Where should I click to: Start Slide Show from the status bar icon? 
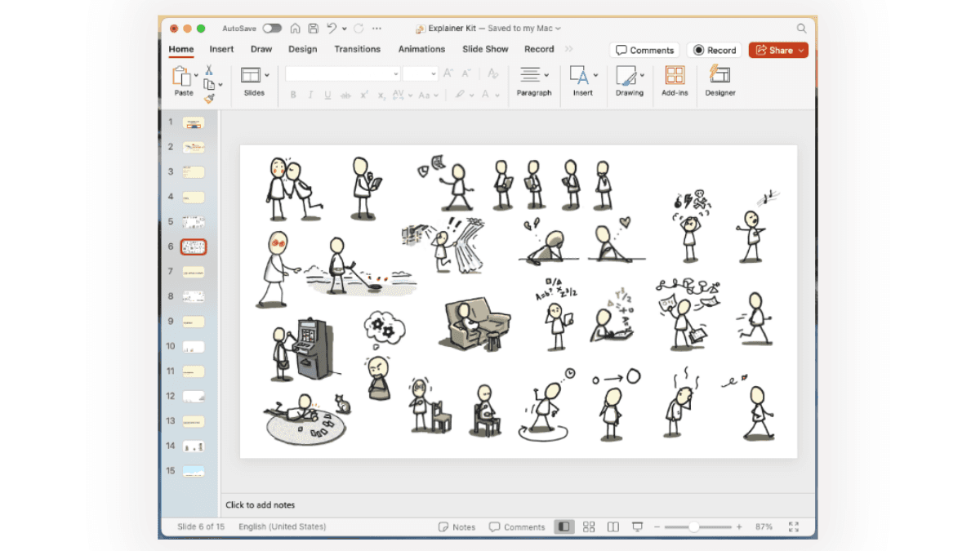pyautogui.click(x=637, y=527)
